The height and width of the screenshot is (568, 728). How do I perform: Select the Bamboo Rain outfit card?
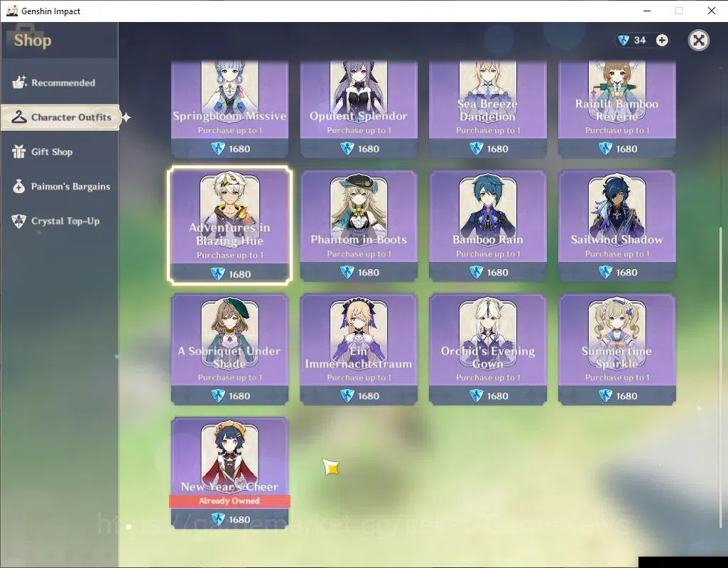(488, 226)
